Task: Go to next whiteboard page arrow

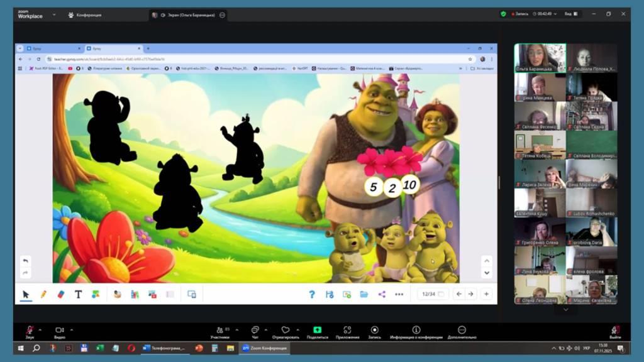Action: [470, 294]
